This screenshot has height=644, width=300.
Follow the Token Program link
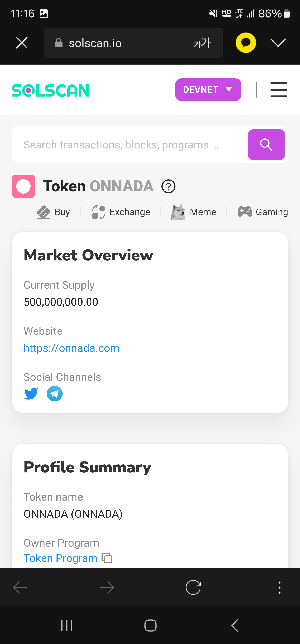(x=60, y=558)
